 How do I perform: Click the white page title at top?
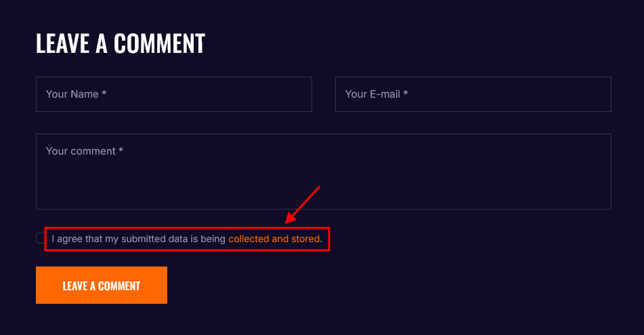pos(120,43)
